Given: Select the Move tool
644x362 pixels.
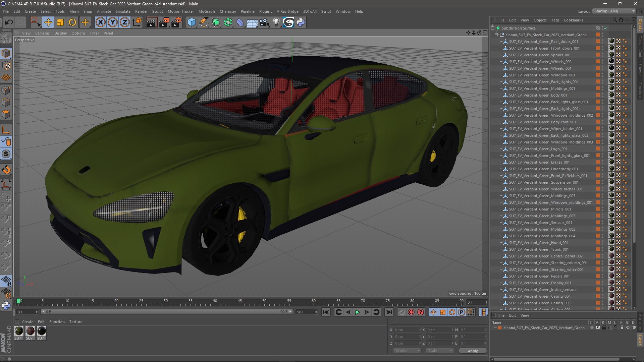Looking at the screenshot, I should tap(48, 22).
